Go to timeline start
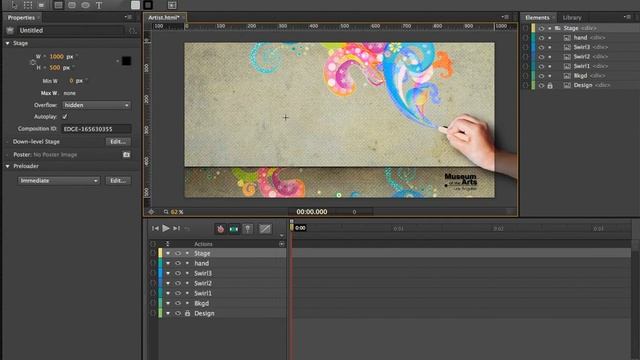This screenshot has width=640, height=360. pos(155,229)
